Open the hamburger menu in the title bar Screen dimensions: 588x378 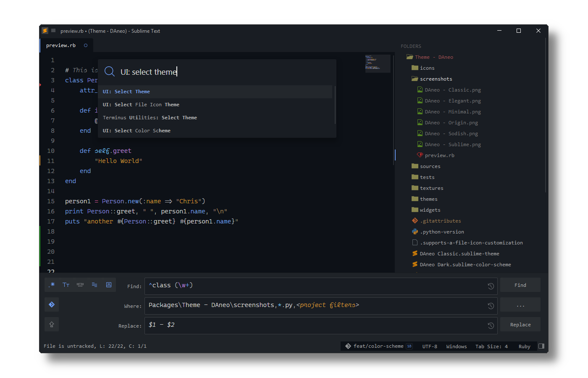coord(53,31)
